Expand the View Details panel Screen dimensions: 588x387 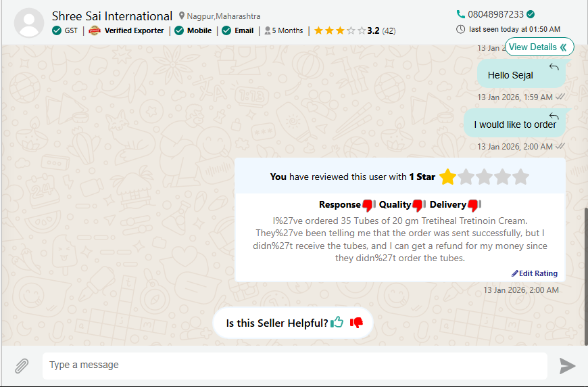coord(539,47)
